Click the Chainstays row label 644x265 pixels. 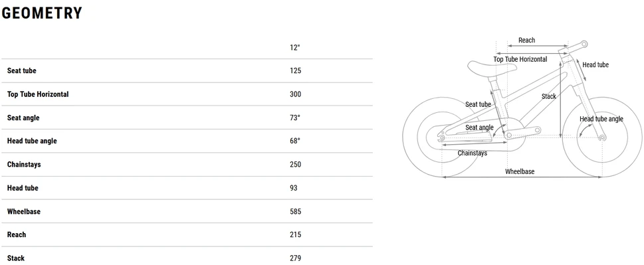point(24,165)
